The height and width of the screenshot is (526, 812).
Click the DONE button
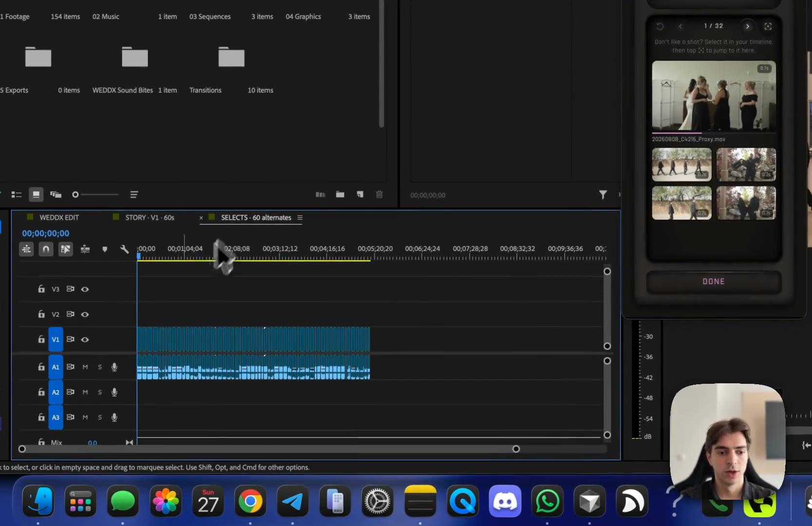[714, 282]
